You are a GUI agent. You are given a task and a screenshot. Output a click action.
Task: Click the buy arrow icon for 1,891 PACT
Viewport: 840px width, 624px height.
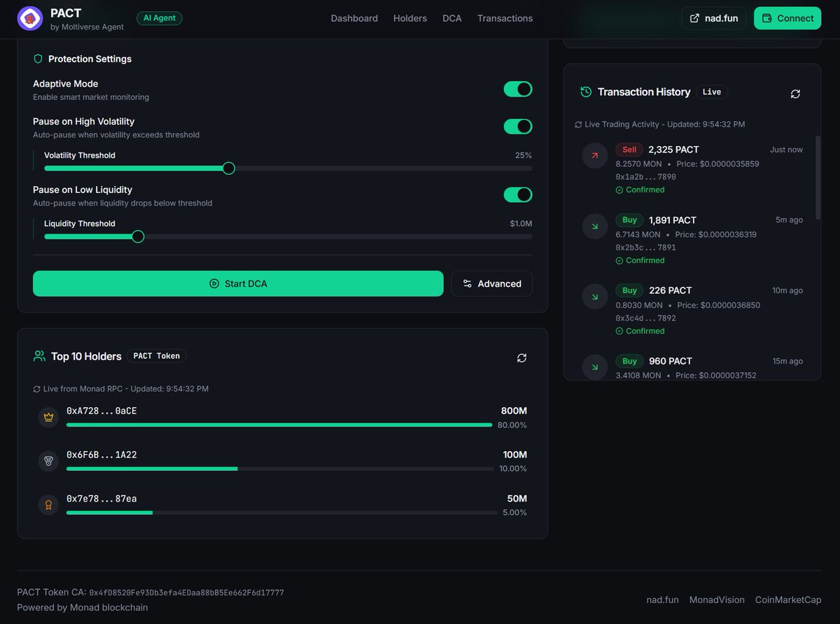(595, 226)
